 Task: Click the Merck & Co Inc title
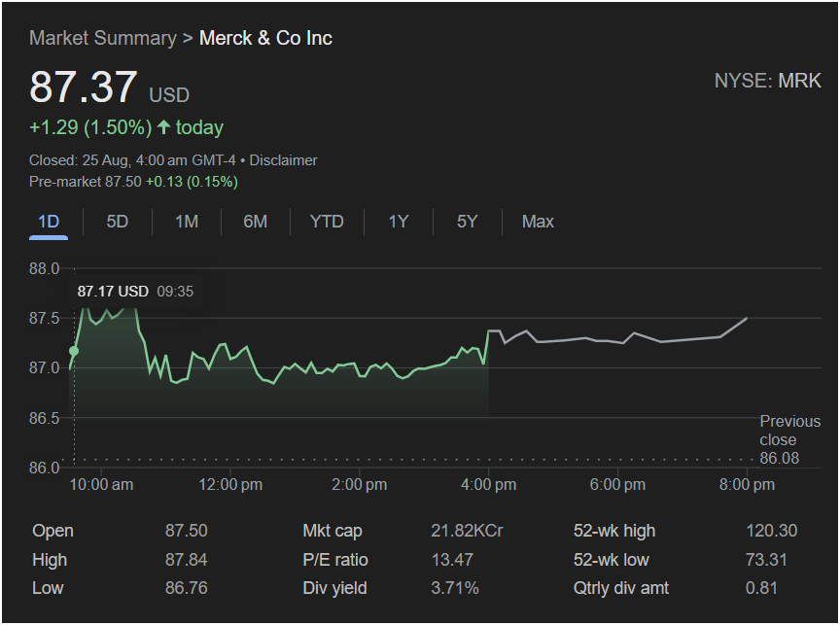click(265, 39)
